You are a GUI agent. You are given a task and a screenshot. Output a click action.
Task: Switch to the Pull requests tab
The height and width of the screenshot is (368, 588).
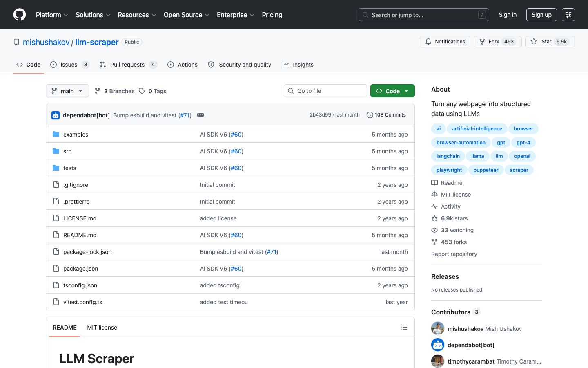click(x=128, y=65)
